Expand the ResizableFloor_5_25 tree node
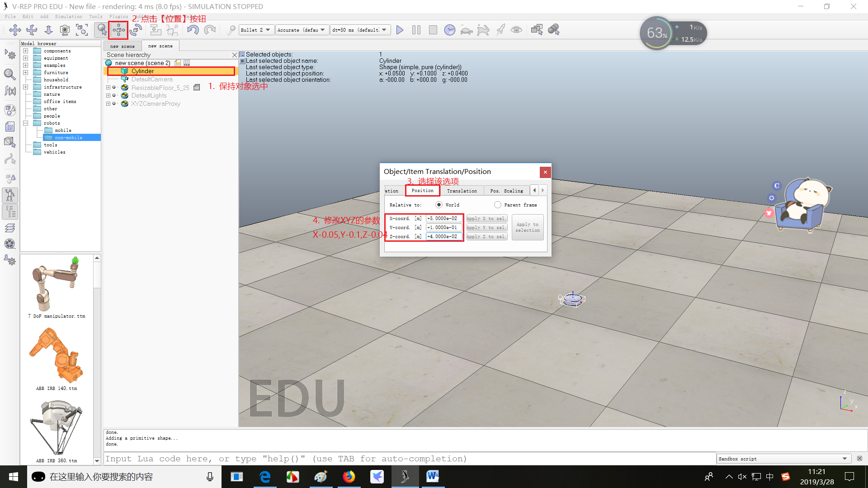Screen dimensions: 868x488 [108, 88]
